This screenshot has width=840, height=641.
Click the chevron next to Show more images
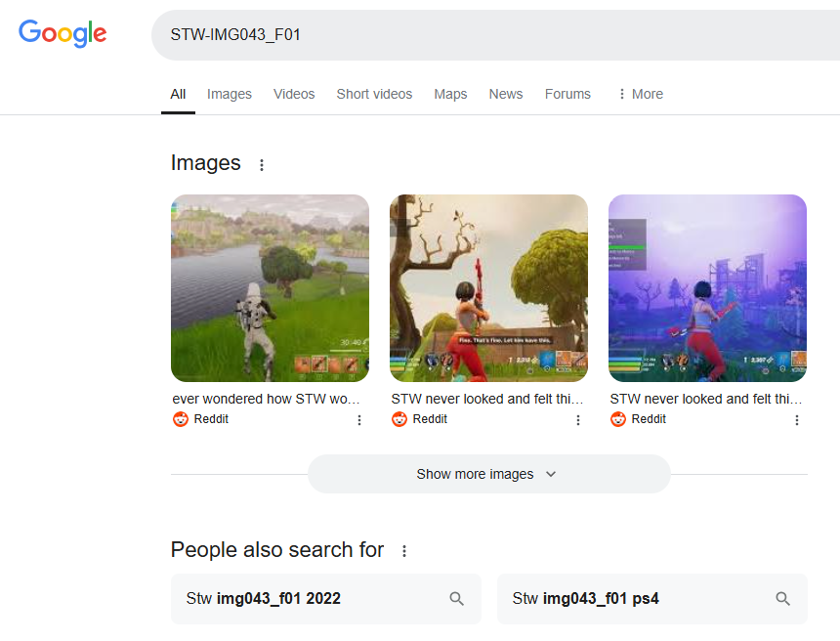[551, 474]
